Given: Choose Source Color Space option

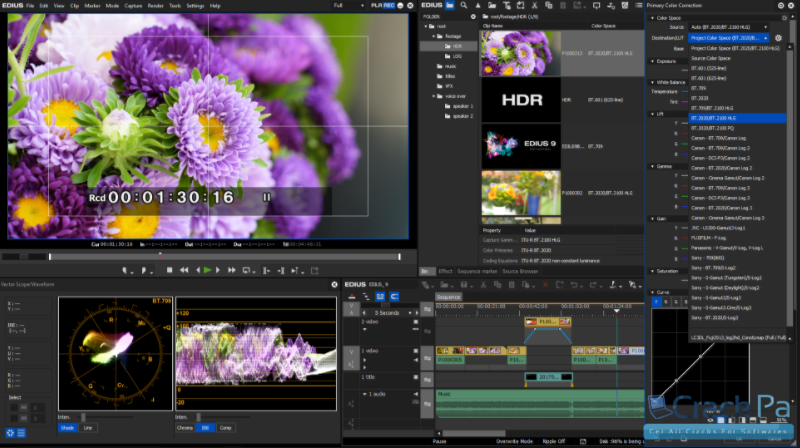Looking at the screenshot, I should coord(737,58).
